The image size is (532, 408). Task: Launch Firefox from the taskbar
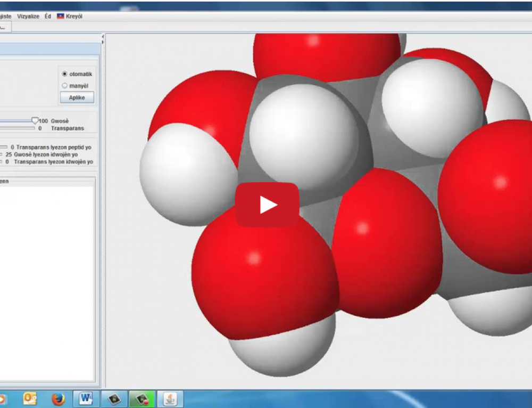pos(57,398)
